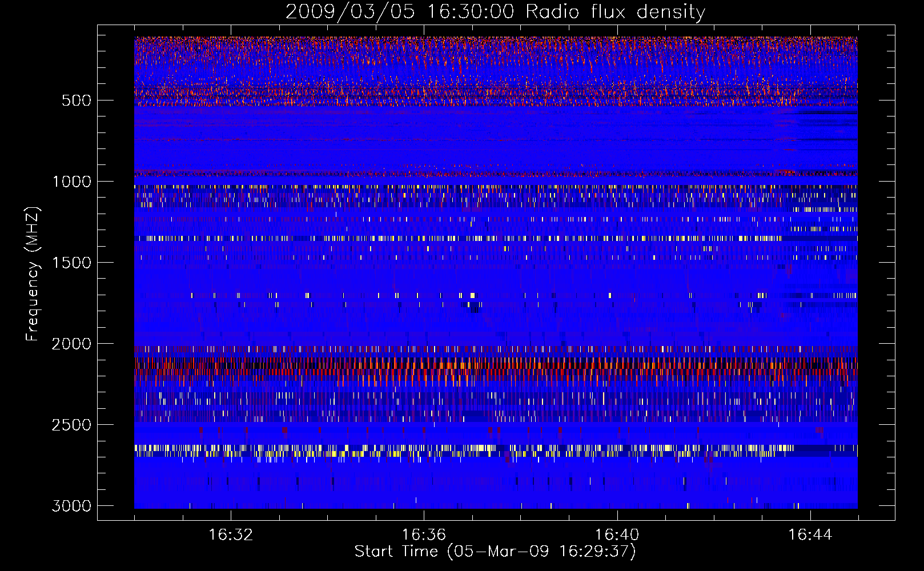
Task: Click the "Start Time (05-Mar-09 16:29:37)" label
Action: tap(495, 552)
